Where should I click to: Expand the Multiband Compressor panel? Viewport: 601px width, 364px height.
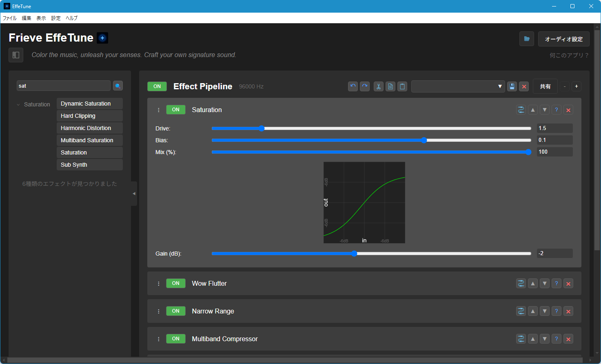[225, 339]
